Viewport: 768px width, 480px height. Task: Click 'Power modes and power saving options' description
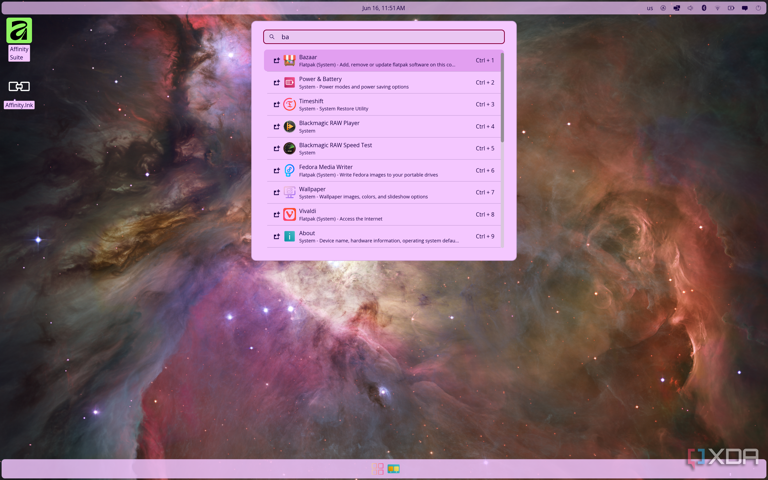click(x=364, y=87)
